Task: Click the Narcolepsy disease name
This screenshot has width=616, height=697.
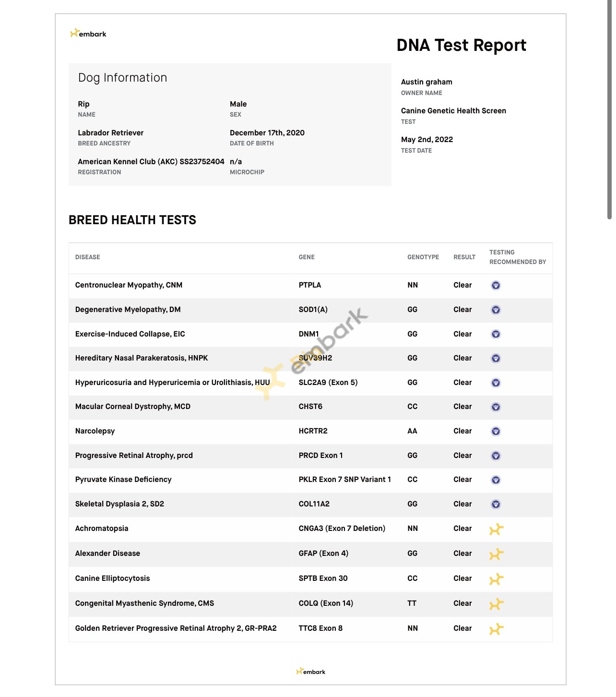Action: pos(95,431)
